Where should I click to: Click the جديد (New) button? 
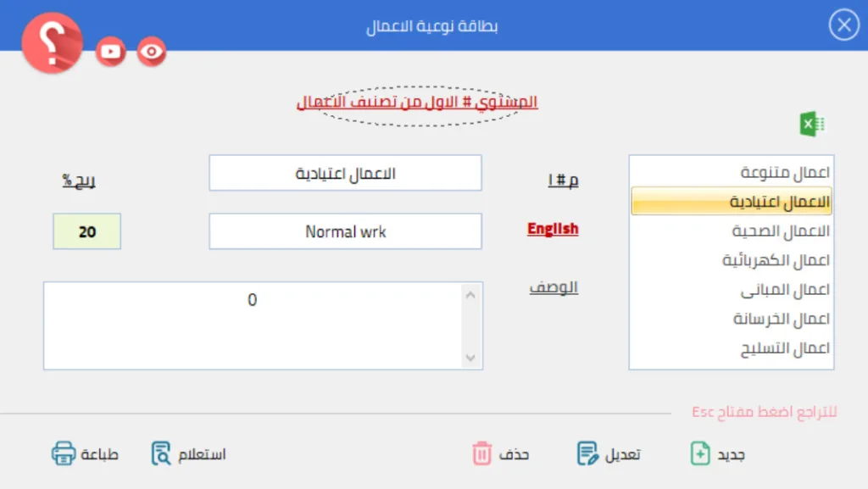[x=717, y=454]
